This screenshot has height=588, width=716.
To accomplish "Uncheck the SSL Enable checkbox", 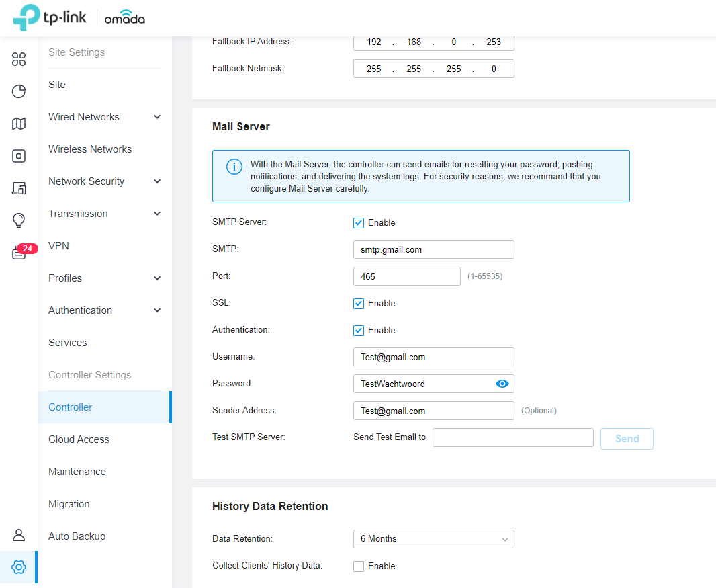I will (359, 304).
